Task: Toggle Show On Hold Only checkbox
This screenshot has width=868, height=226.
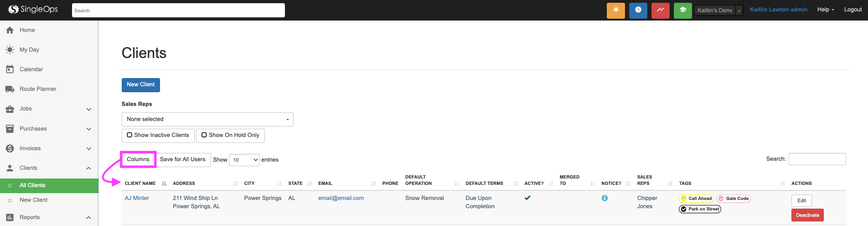Action: pos(204,135)
